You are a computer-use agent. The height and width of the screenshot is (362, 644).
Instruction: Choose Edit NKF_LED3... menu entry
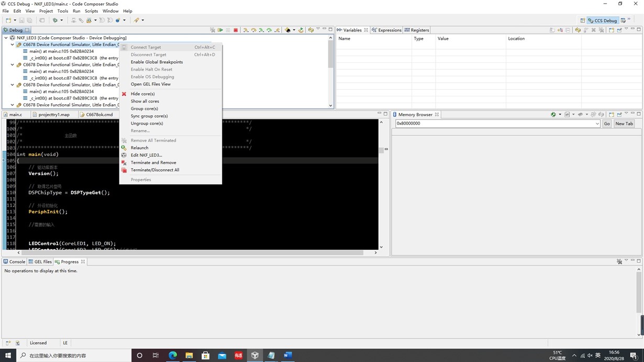146,155
